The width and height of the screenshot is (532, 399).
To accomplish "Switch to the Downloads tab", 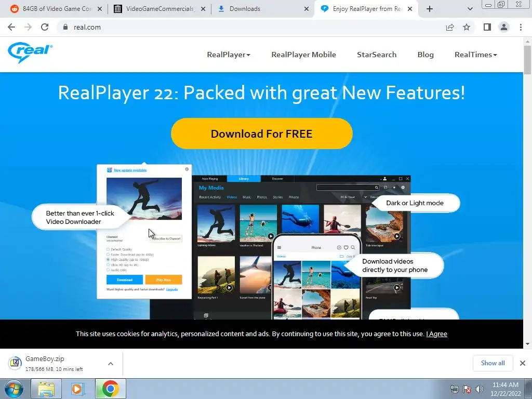I will pyautogui.click(x=263, y=9).
